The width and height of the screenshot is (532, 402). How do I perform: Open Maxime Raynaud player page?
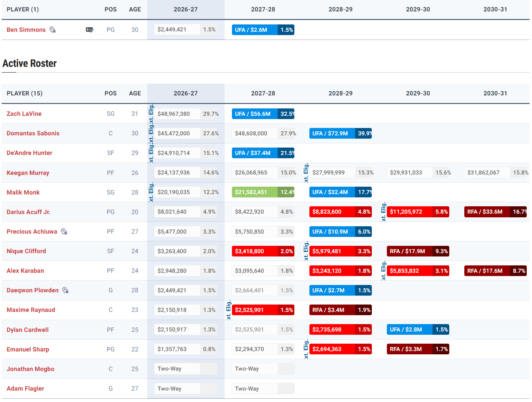point(31,310)
